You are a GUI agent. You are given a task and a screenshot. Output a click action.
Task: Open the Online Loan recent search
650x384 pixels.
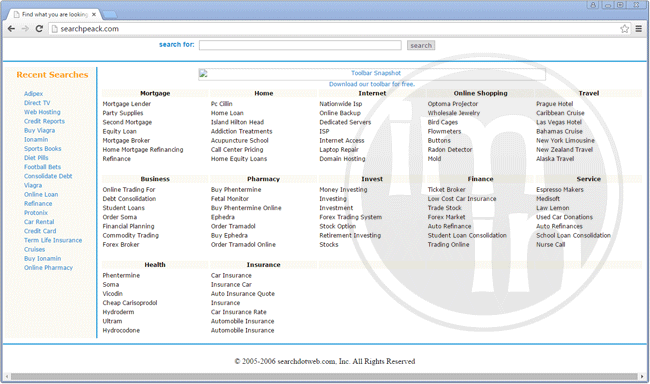pyautogui.click(x=41, y=194)
